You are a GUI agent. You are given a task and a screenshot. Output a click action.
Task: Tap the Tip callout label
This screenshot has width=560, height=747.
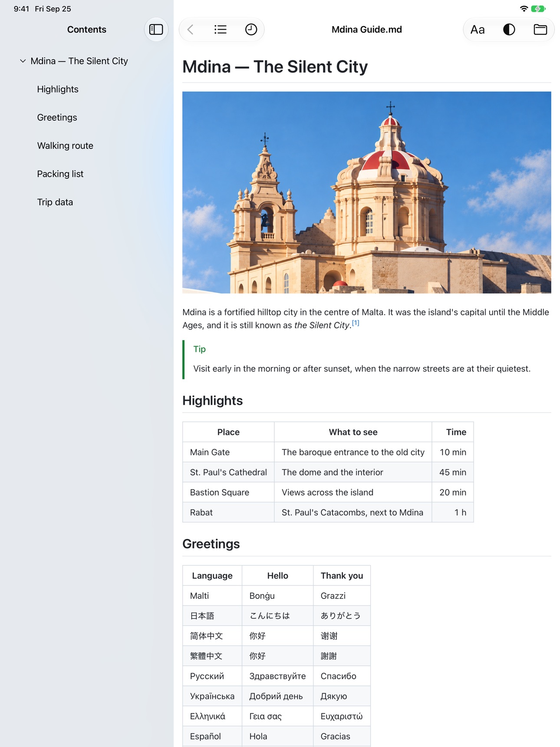200,349
